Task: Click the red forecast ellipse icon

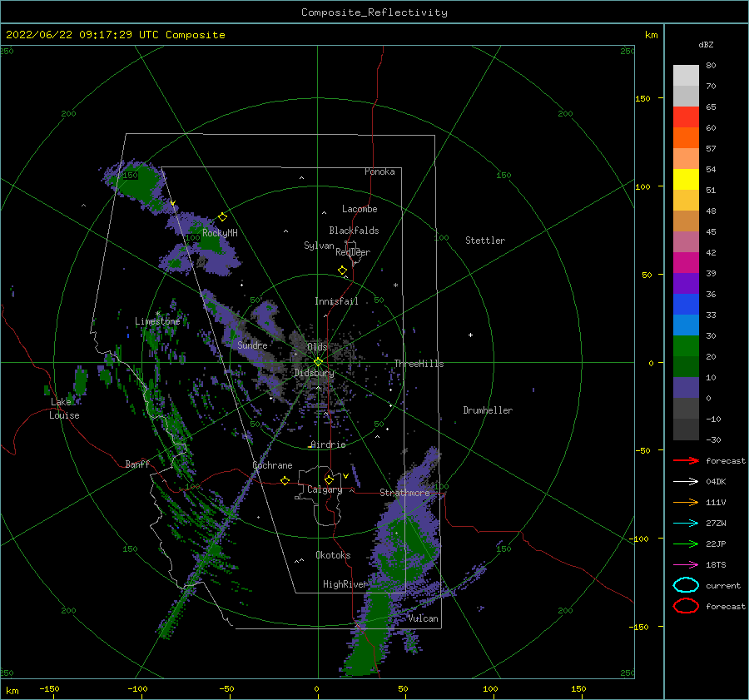Action: point(686,606)
